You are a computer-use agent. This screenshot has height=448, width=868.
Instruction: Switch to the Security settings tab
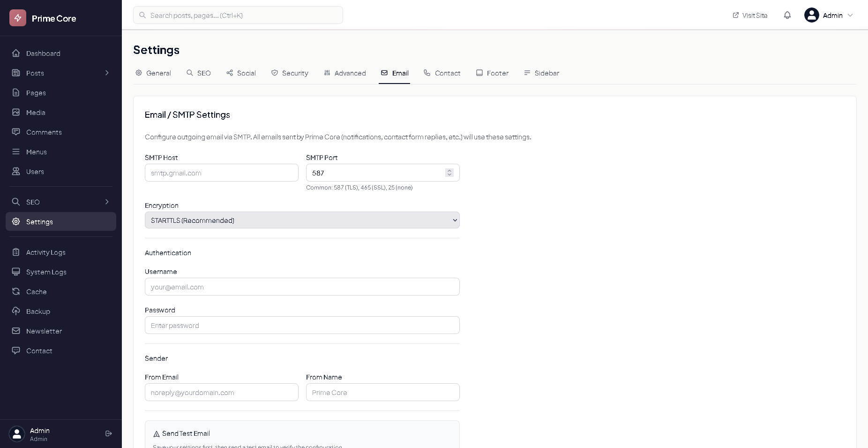(290, 73)
